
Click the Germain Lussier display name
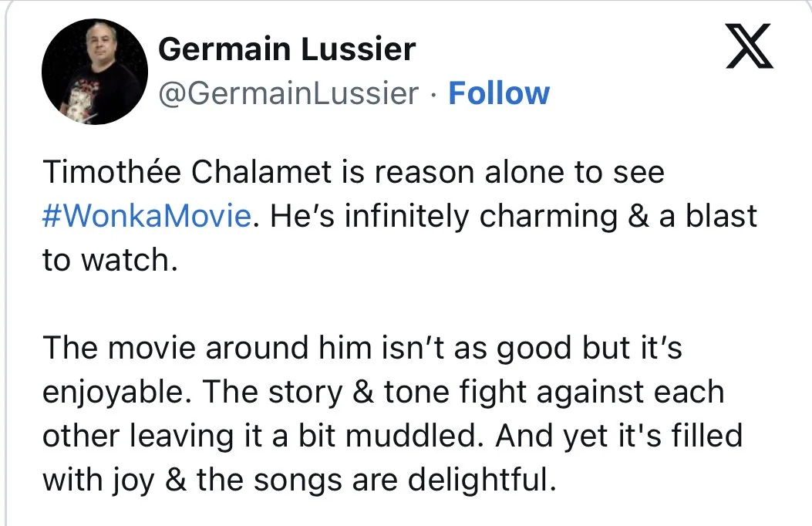[287, 49]
